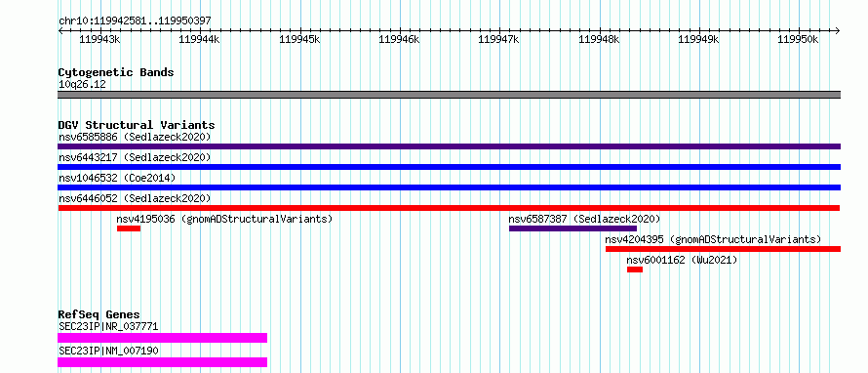The image size is (868, 373).
Task: Select the 119948k ruler position
Action: pyautogui.click(x=599, y=39)
